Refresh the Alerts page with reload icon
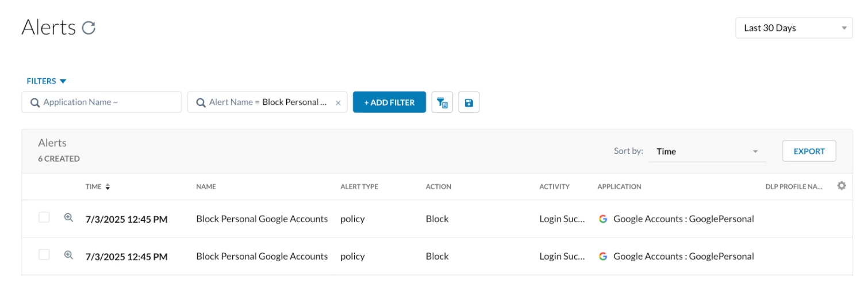Viewport: 868px width, 290px height. pos(89,28)
